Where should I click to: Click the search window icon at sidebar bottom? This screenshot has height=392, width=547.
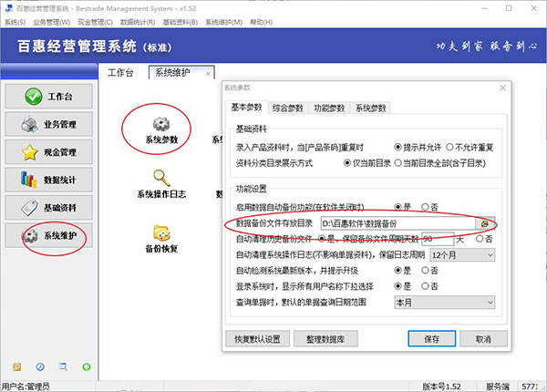(x=63, y=366)
